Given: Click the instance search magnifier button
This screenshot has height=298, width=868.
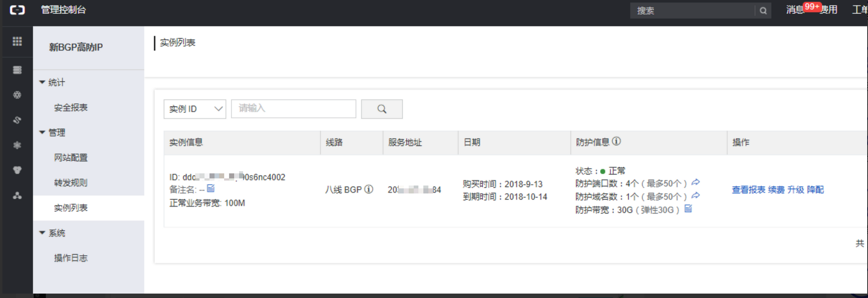Looking at the screenshot, I should click(x=382, y=109).
